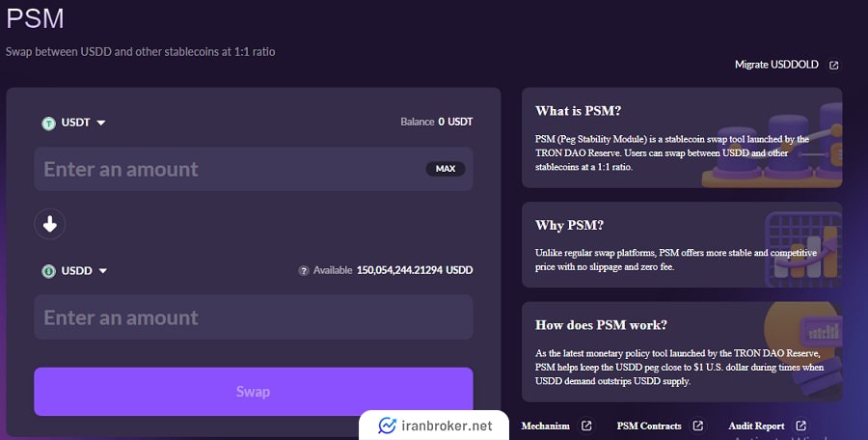Click the USDT token logo icon

pos(49,123)
